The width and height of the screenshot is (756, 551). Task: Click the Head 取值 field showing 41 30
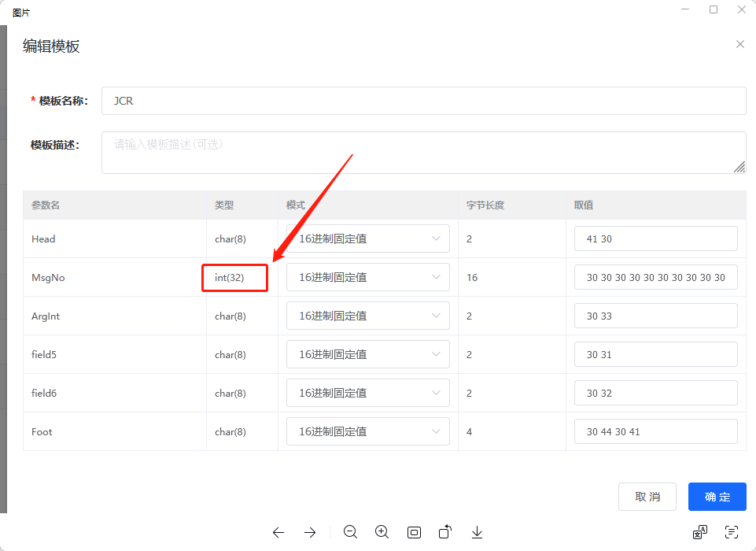(655, 239)
